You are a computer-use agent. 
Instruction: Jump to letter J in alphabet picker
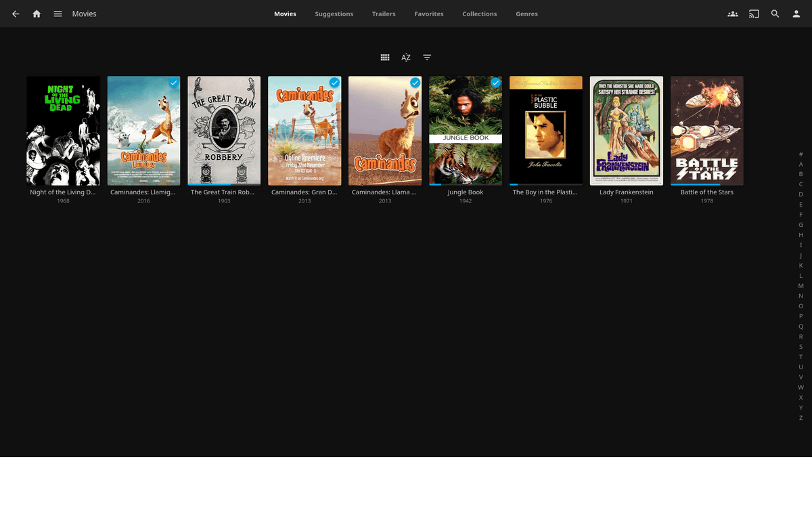pyautogui.click(x=801, y=255)
